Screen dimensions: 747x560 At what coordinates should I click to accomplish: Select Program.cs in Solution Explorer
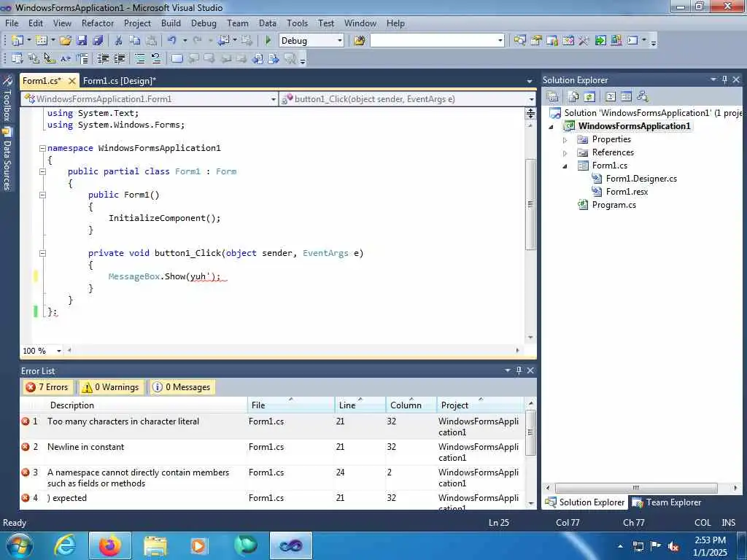pos(614,205)
